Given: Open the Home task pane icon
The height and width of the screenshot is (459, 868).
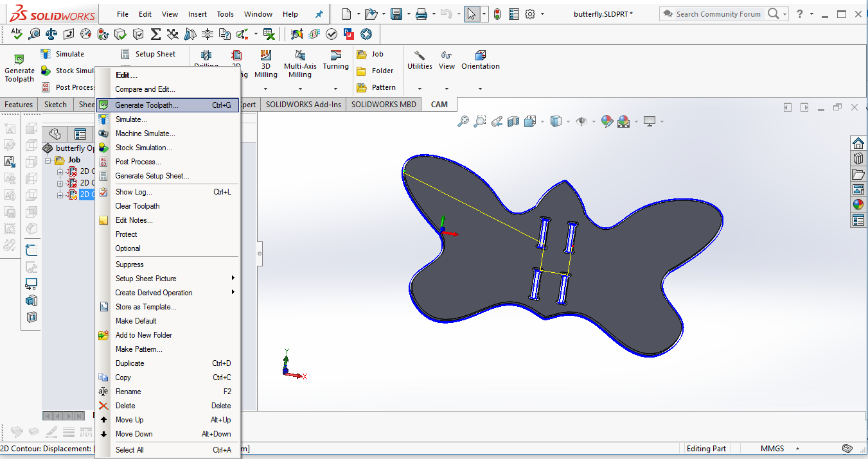Looking at the screenshot, I should point(858,143).
